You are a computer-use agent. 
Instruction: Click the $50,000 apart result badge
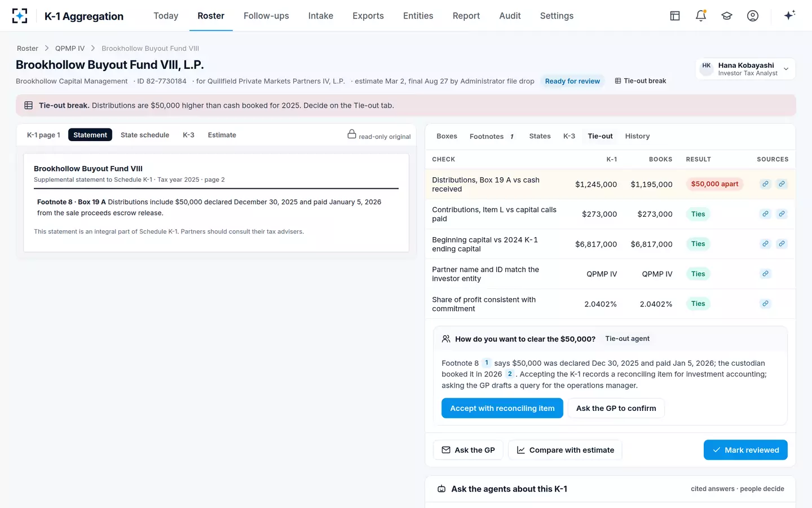point(714,184)
